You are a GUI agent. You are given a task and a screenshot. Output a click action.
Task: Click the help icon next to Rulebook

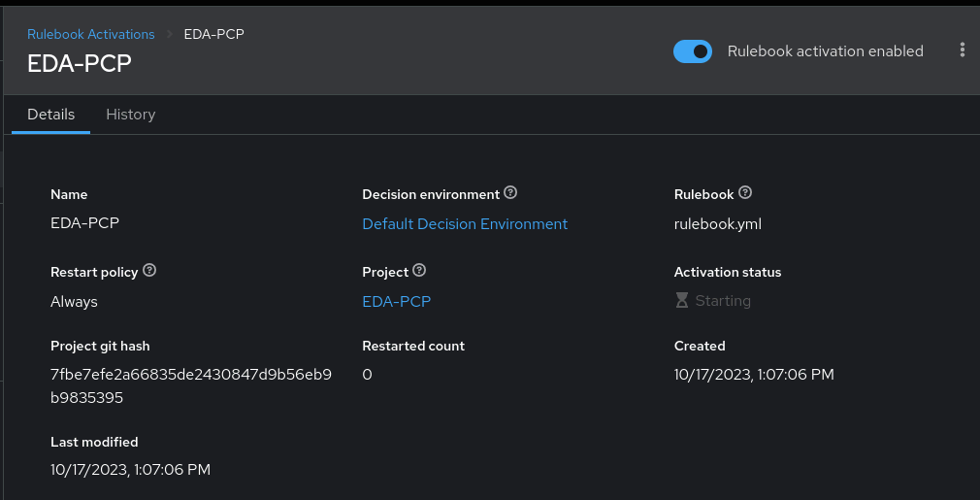pyautogui.click(x=745, y=193)
